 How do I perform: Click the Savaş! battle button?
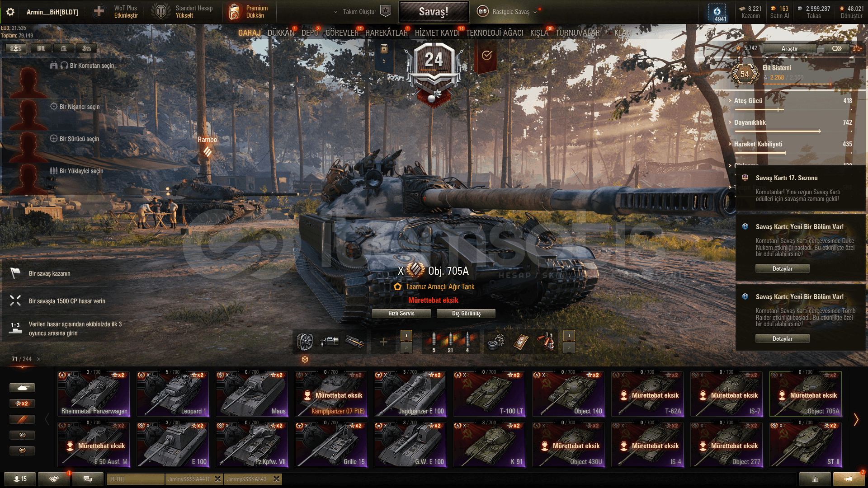[x=434, y=12]
